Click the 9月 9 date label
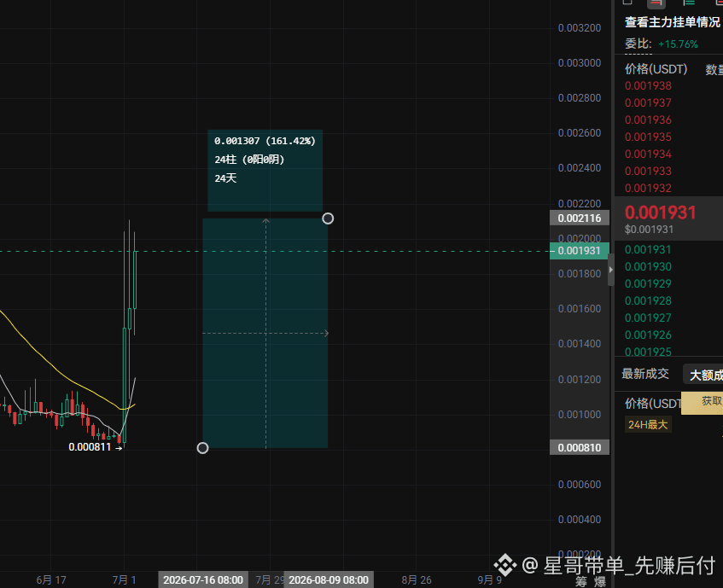Image resolution: width=723 pixels, height=588 pixels. (489, 579)
